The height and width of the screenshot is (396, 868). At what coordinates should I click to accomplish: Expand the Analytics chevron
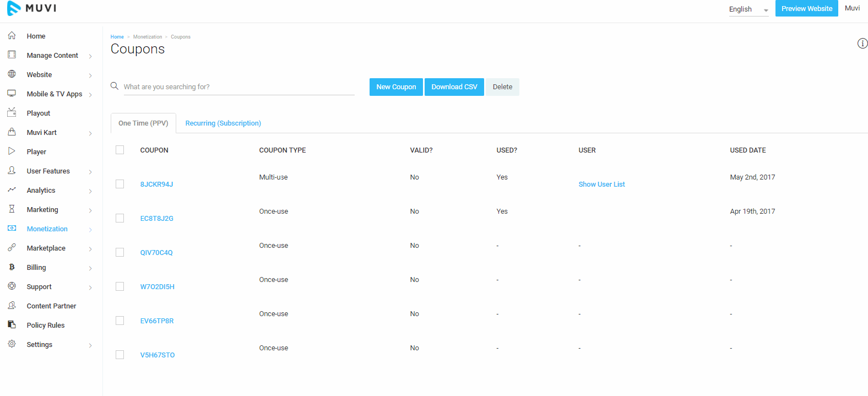tap(90, 191)
